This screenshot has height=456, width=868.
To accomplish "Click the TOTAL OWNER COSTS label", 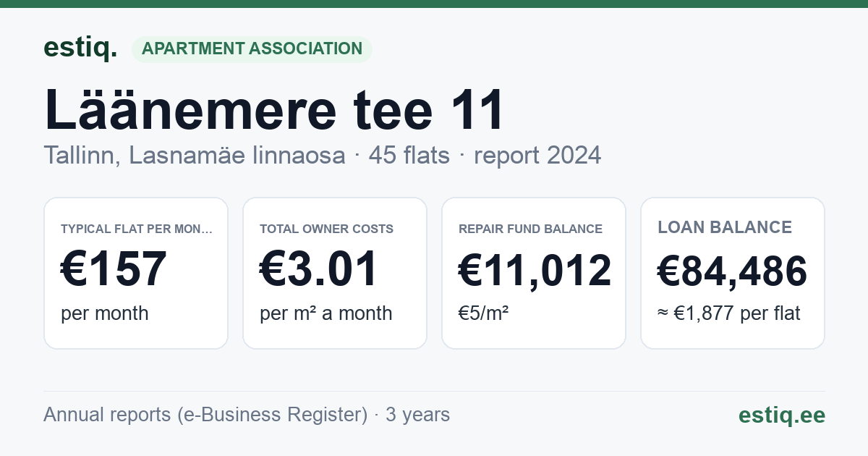I will point(327,229).
